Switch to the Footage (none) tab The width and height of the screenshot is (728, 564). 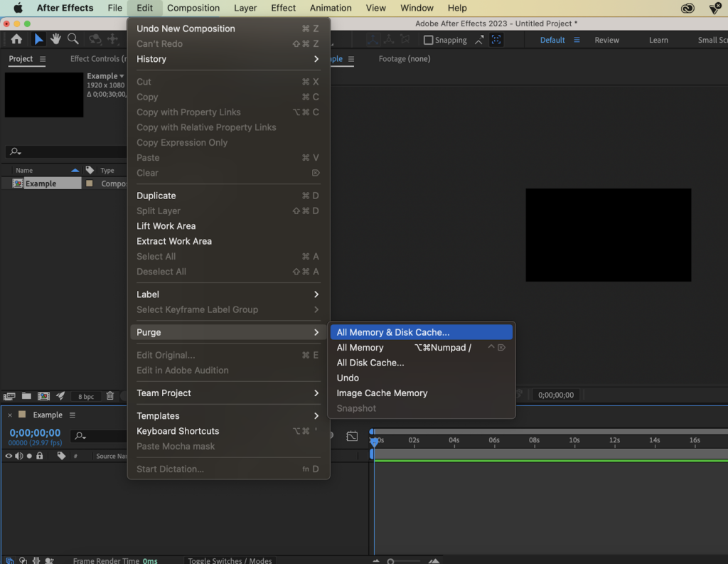pyautogui.click(x=405, y=58)
